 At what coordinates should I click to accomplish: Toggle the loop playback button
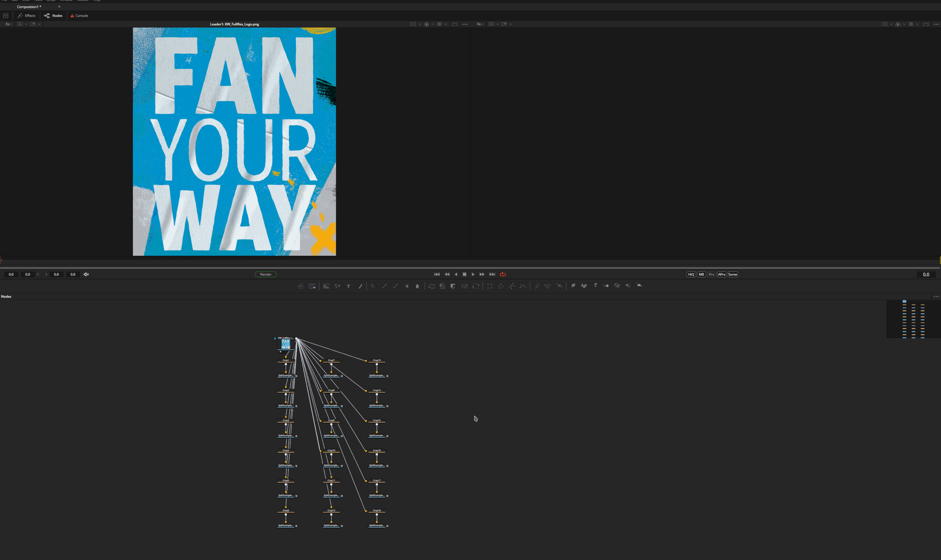(502, 274)
